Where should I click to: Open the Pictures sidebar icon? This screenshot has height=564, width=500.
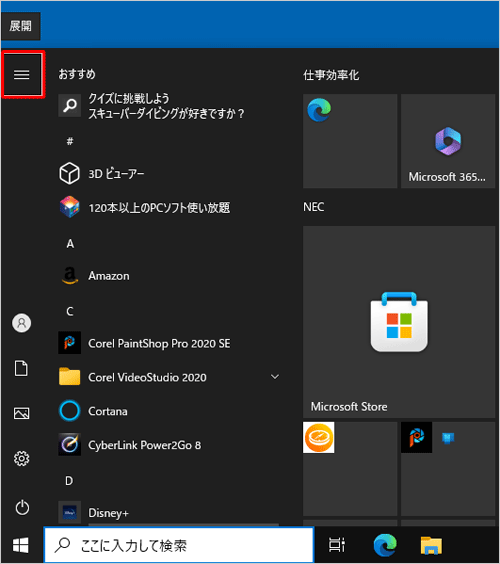point(22,413)
